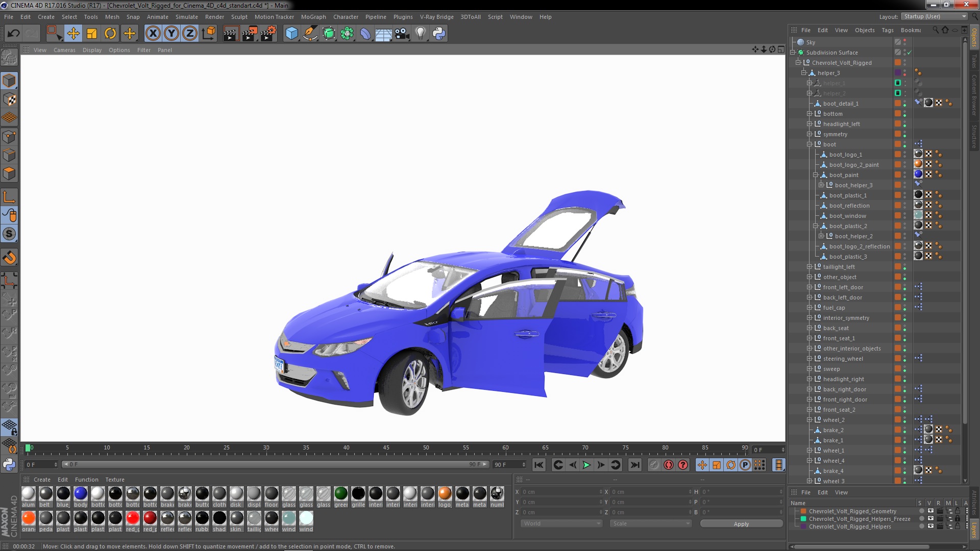980x551 pixels.
Task: Click the Apply button
Action: [x=741, y=524]
